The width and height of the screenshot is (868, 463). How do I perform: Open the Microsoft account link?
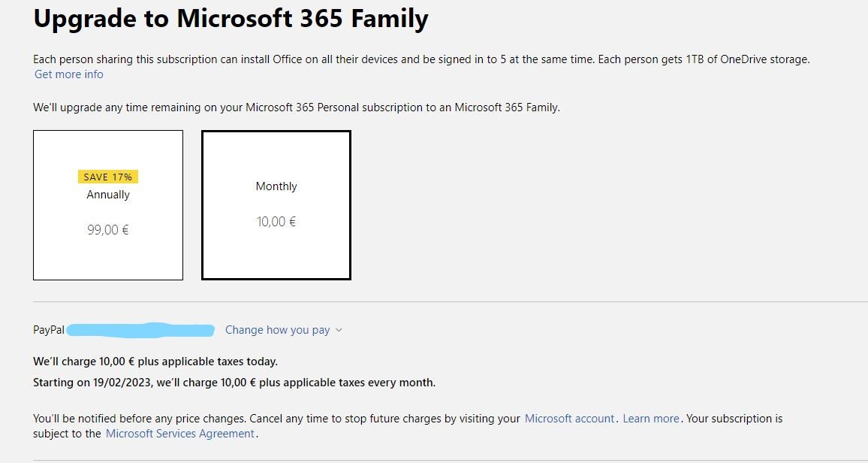click(x=570, y=419)
